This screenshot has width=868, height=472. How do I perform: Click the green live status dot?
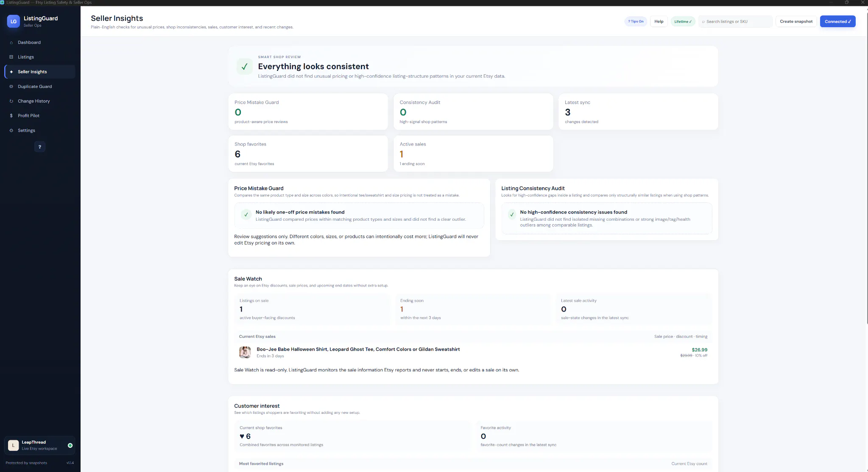tap(70, 445)
